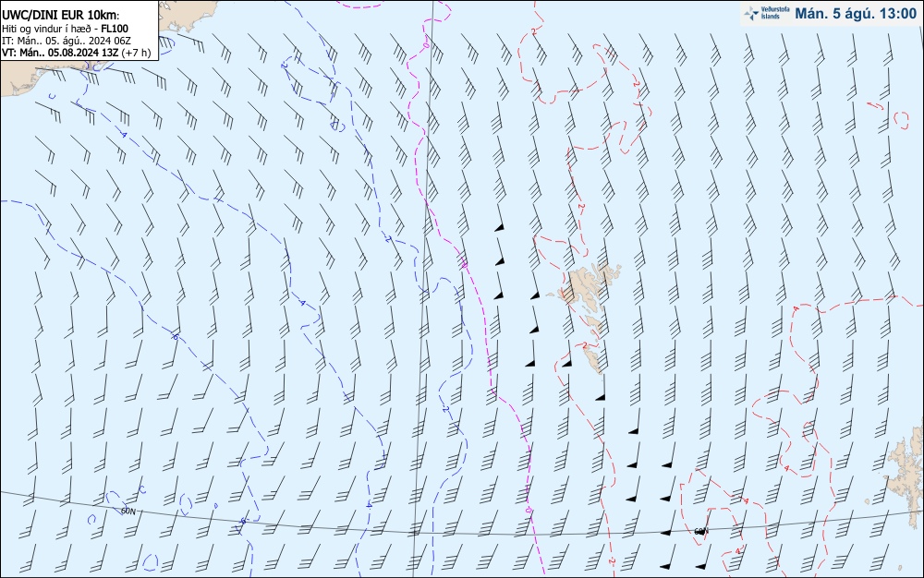Click the bold 'FL100' flight level text
The width and height of the screenshot is (924, 578).
click(x=115, y=29)
